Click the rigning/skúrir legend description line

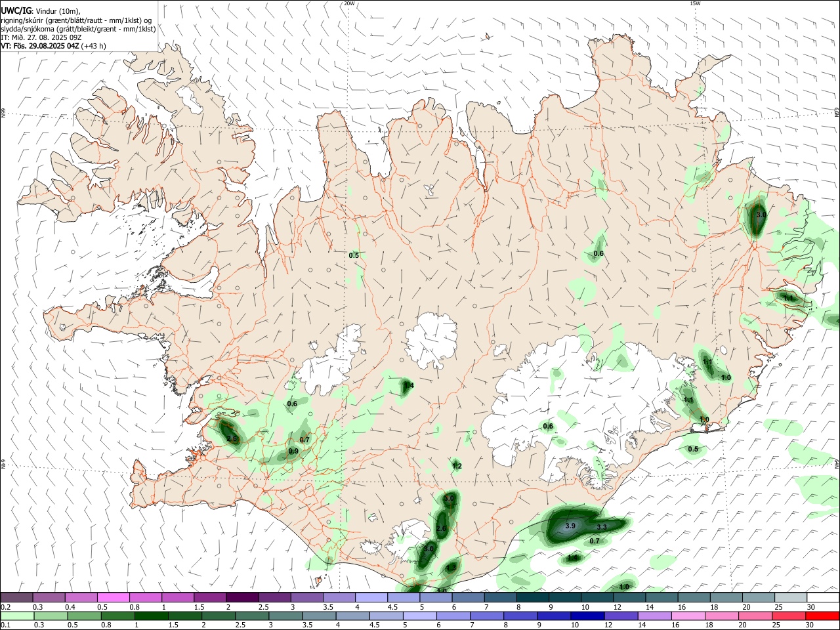click(76, 20)
